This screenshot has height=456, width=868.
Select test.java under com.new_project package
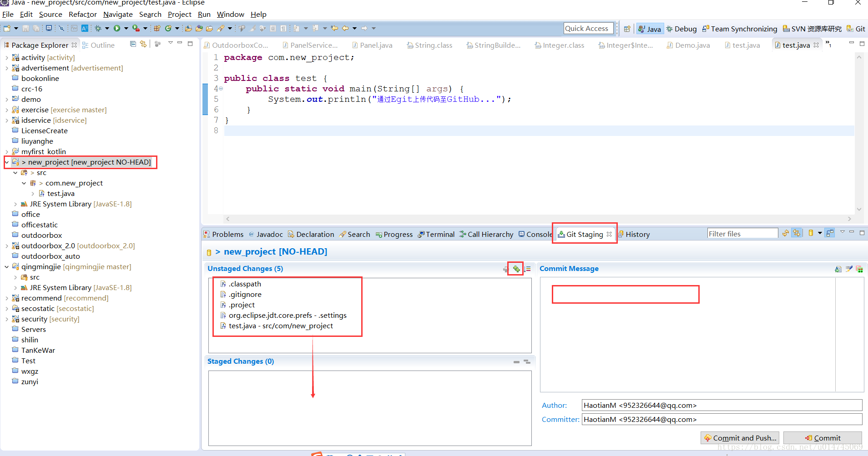coord(57,194)
